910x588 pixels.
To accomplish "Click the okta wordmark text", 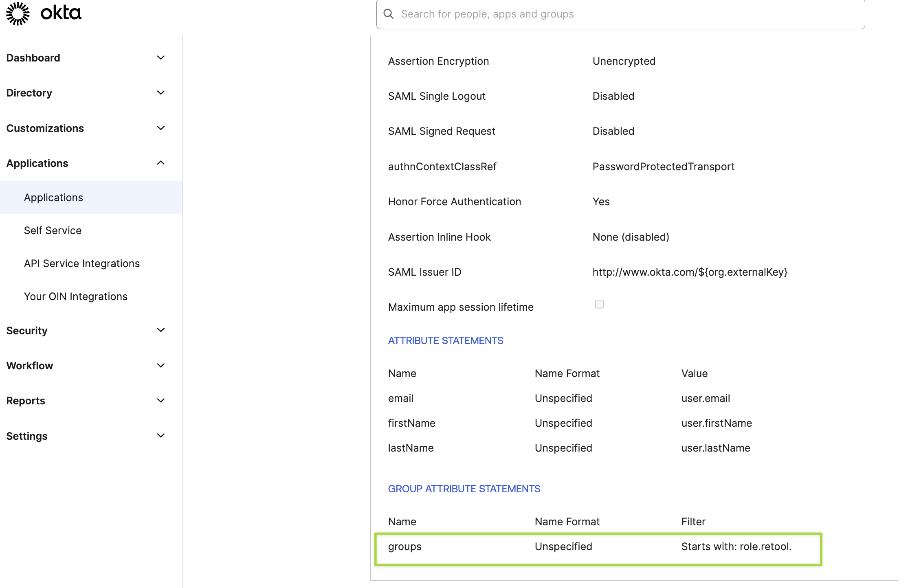I will [x=61, y=13].
